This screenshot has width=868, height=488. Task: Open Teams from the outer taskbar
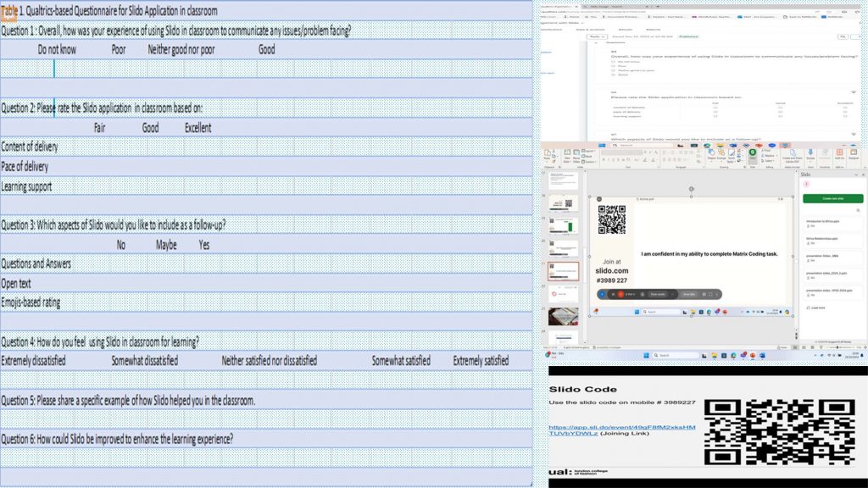[743, 355]
